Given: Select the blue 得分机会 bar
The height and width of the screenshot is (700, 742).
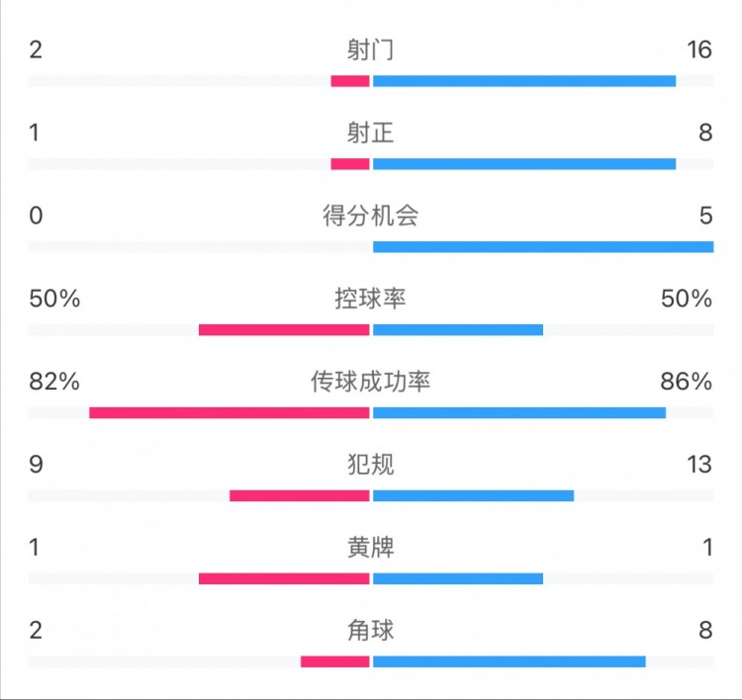Looking at the screenshot, I should tap(542, 246).
